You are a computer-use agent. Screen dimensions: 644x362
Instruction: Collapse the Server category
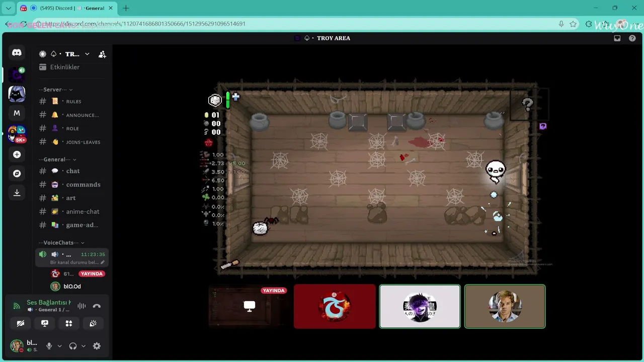(x=56, y=89)
